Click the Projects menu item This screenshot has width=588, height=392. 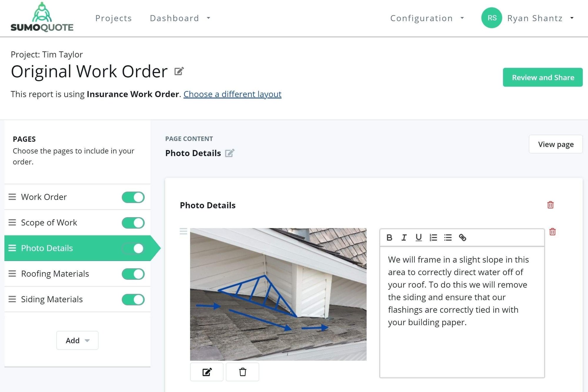pos(113,17)
